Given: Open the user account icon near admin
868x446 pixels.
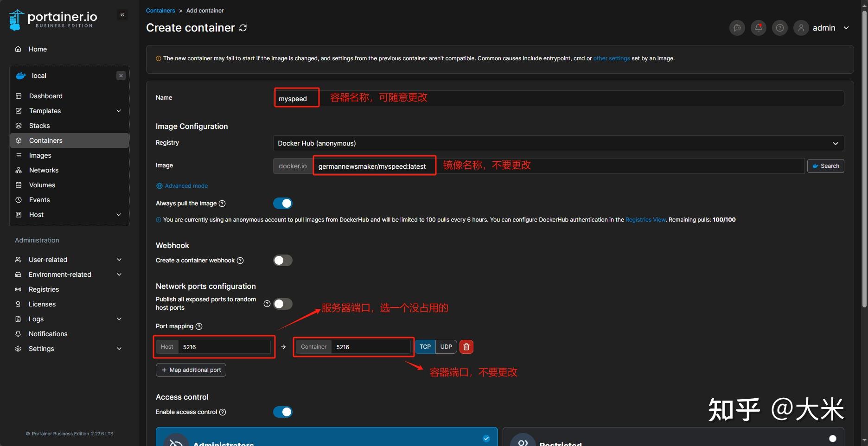Looking at the screenshot, I should click(x=801, y=28).
